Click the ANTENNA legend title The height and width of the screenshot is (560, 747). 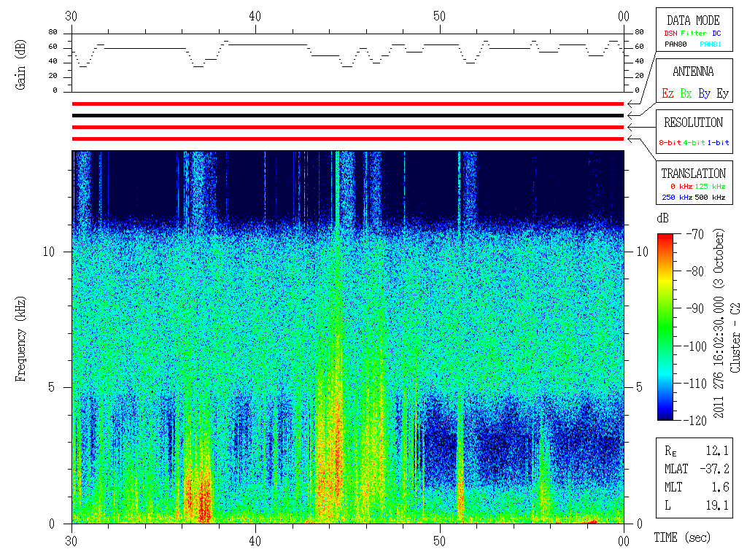tap(693, 72)
